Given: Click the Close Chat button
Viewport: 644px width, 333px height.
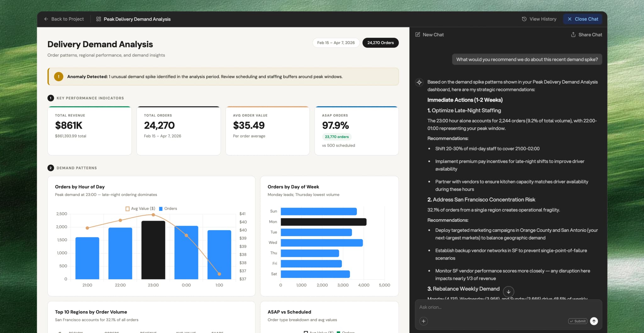Looking at the screenshot, I should [x=583, y=19].
